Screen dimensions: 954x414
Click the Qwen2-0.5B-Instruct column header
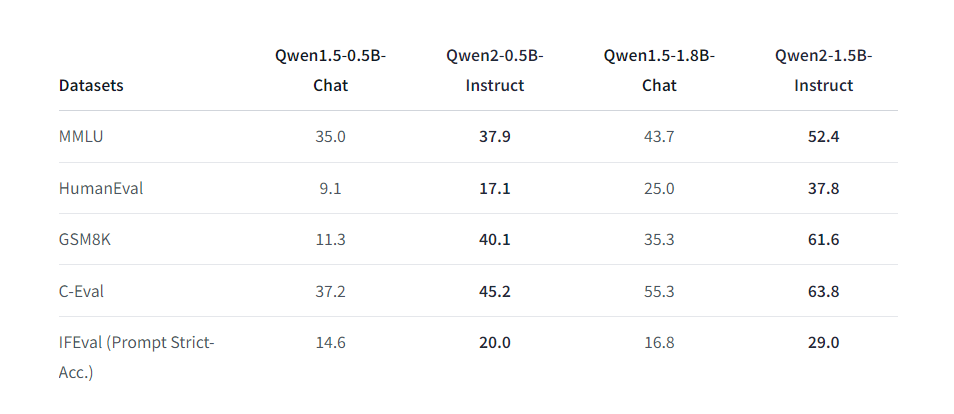point(494,70)
